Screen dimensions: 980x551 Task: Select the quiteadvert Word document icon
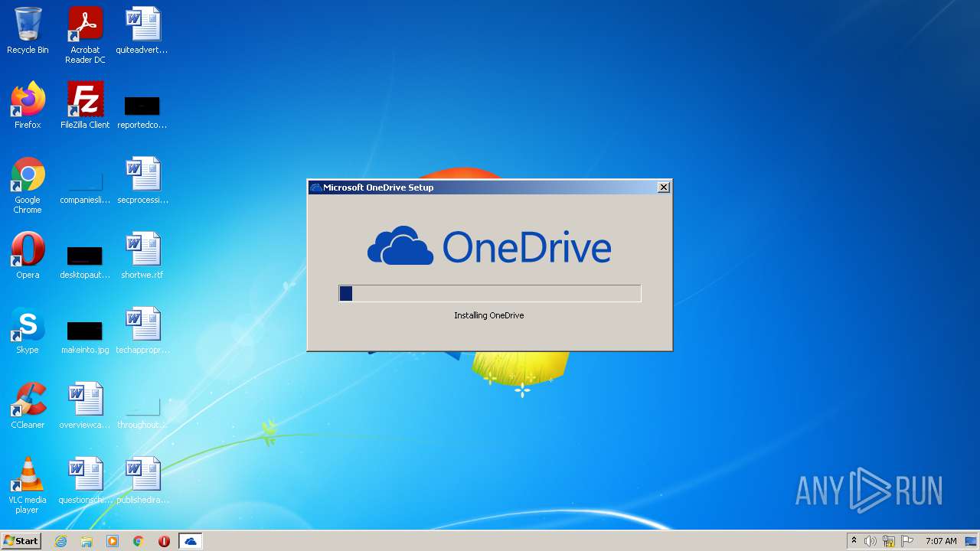pyautogui.click(x=142, y=31)
